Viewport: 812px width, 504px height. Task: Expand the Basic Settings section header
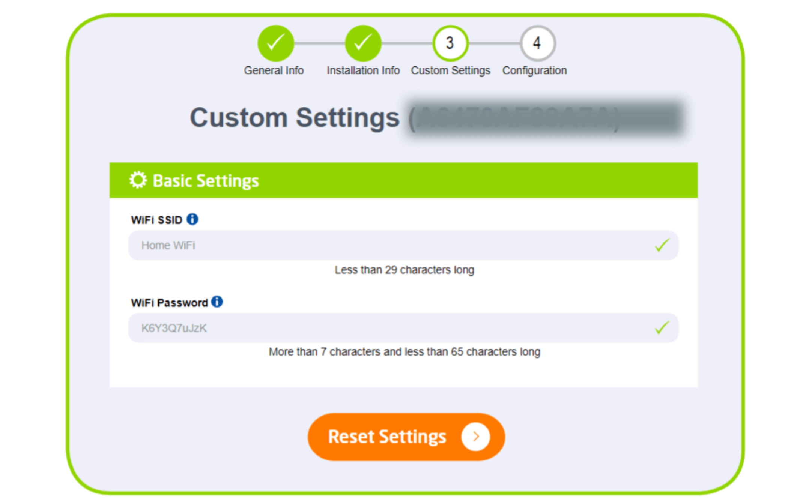click(206, 180)
